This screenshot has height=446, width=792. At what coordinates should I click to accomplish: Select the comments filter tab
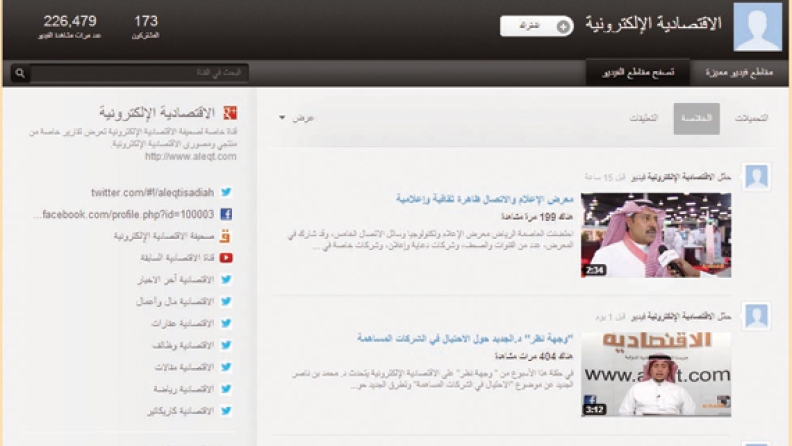click(x=644, y=118)
